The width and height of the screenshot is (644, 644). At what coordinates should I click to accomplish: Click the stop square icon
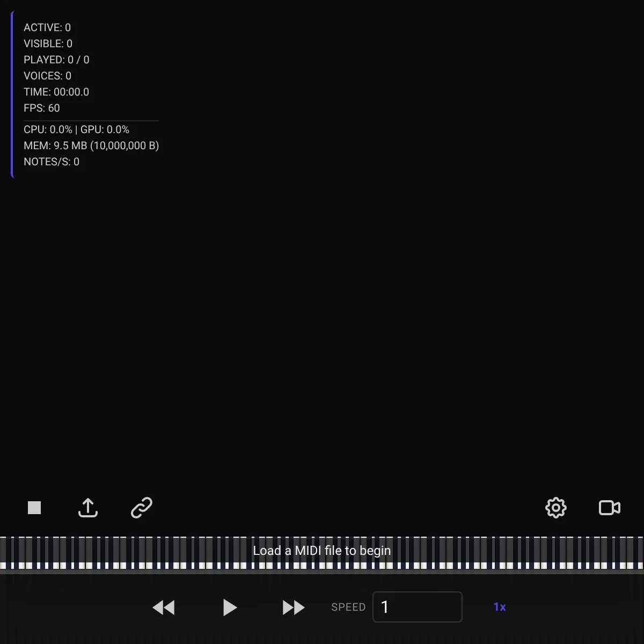point(34,508)
